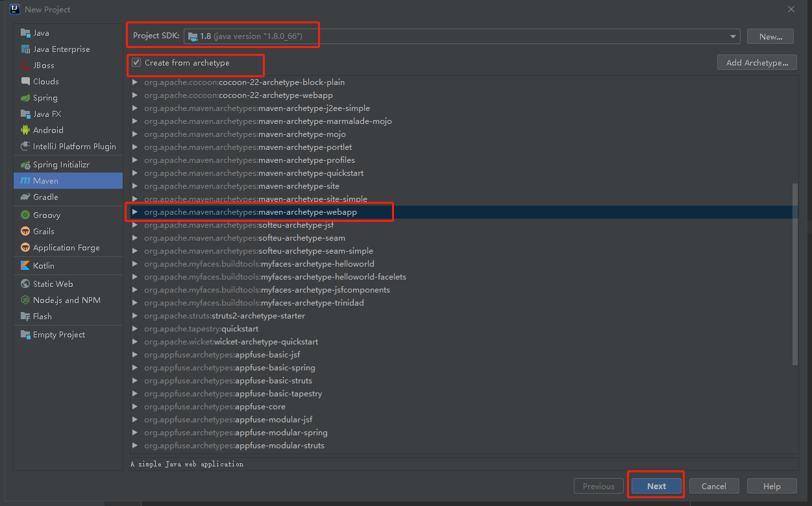812x506 pixels.
Task: Select cocoon-22-archetype-block-plain entry
Action: pyautogui.click(x=244, y=82)
